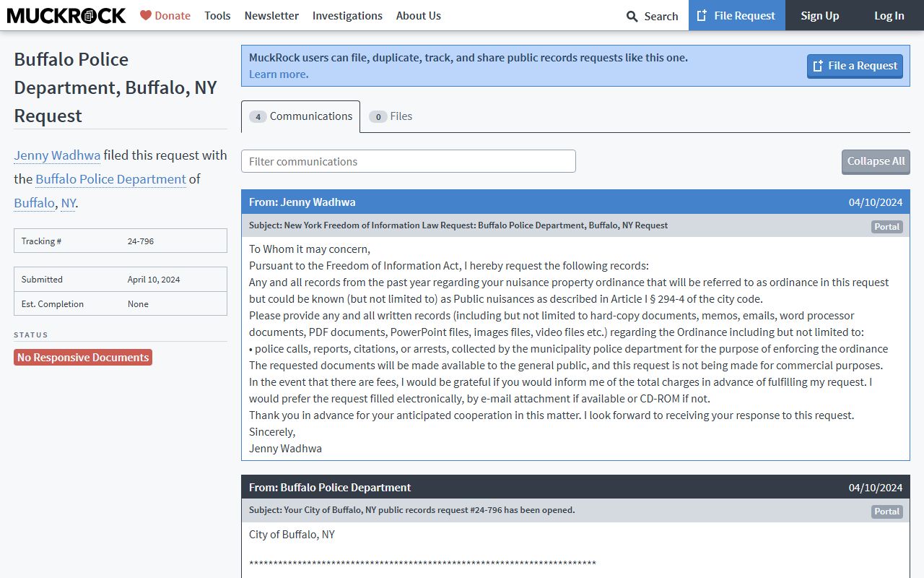Click the Files count badge 0
Screen dimensions: 924x578
[x=378, y=116]
